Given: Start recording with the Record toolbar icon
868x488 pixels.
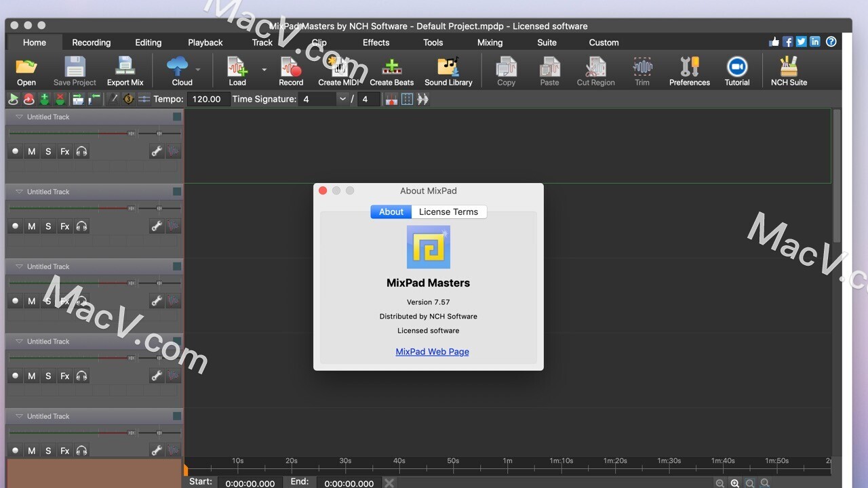Looking at the screenshot, I should (291, 71).
